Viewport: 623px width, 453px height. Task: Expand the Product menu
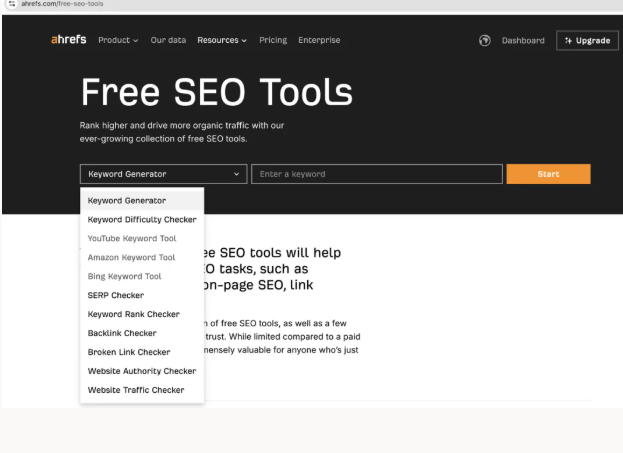[x=118, y=40]
